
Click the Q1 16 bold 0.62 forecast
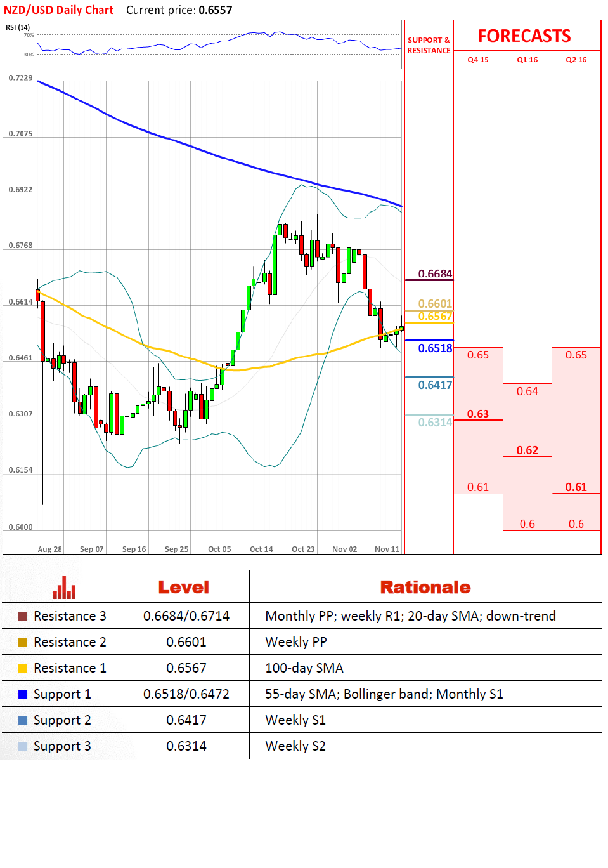click(x=527, y=450)
